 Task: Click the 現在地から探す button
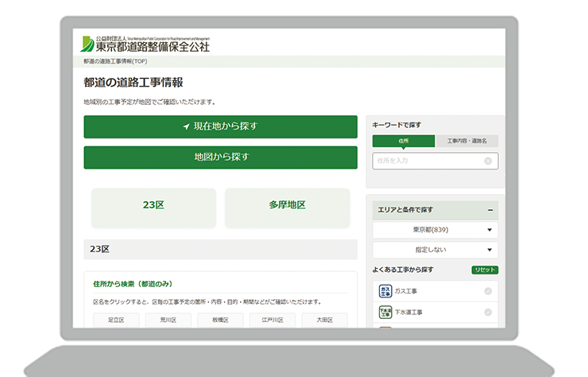221,126
